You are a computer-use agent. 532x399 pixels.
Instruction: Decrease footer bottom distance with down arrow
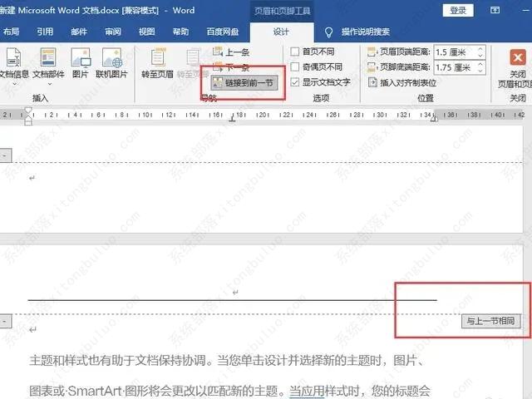click(480, 70)
